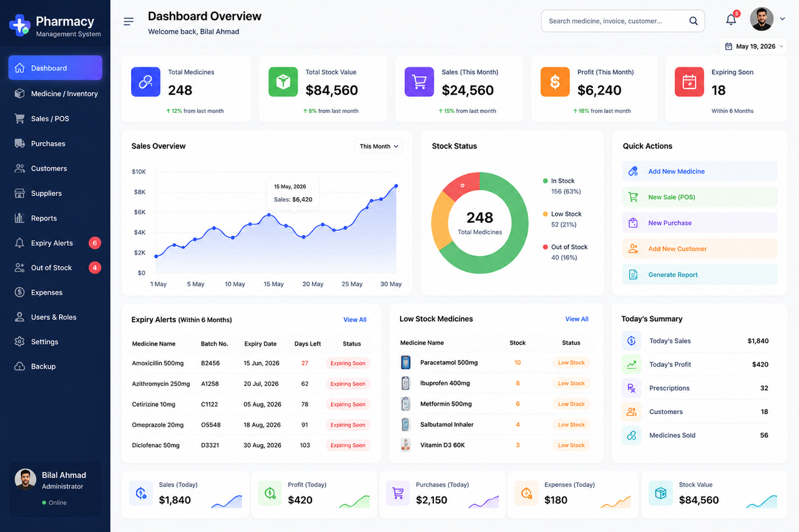This screenshot has width=799, height=532.
Task: Open Reports menu item
Action: [x=55, y=218]
